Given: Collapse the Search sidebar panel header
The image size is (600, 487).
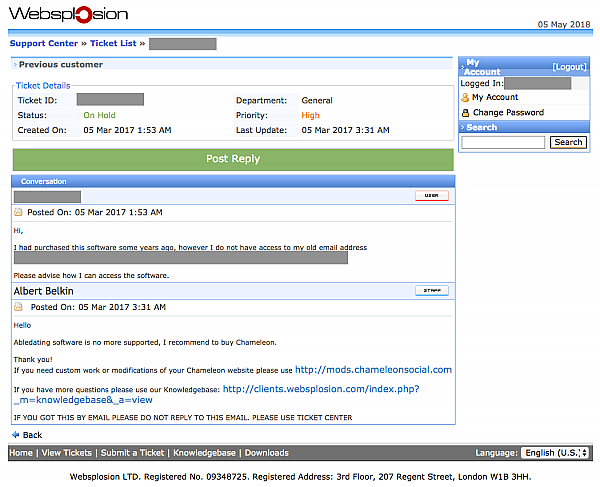Looking at the screenshot, I should coord(481,127).
